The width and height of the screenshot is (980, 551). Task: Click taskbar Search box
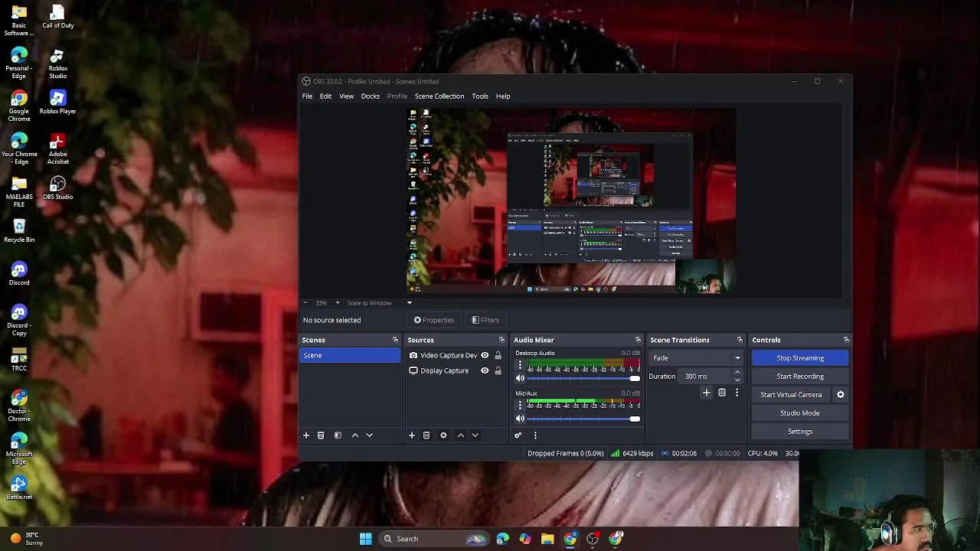(435, 539)
